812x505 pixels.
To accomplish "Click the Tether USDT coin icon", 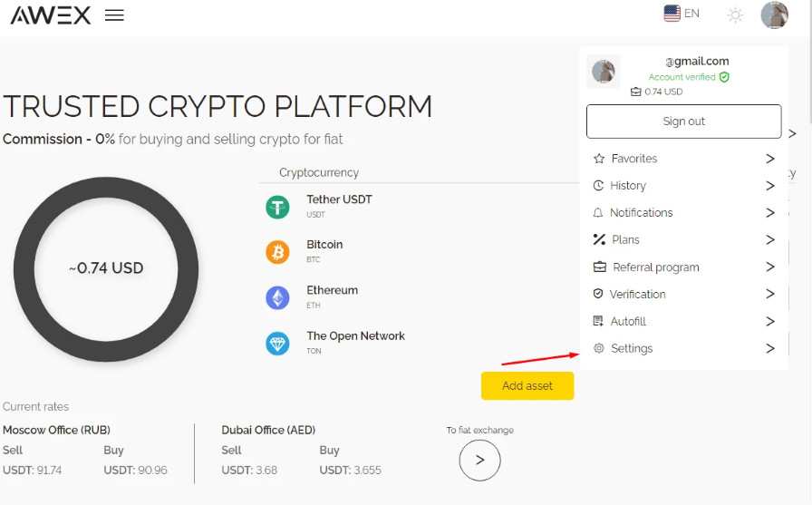I will point(277,207).
